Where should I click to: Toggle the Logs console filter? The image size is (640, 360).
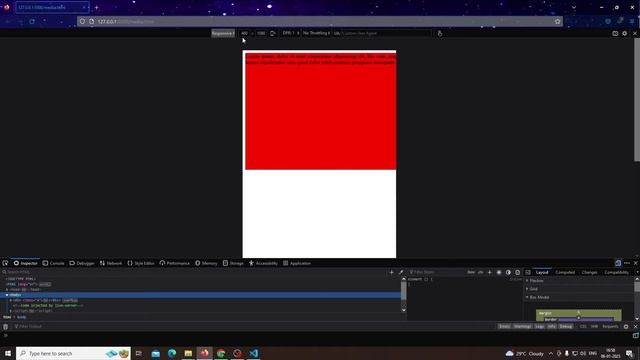[540, 327]
